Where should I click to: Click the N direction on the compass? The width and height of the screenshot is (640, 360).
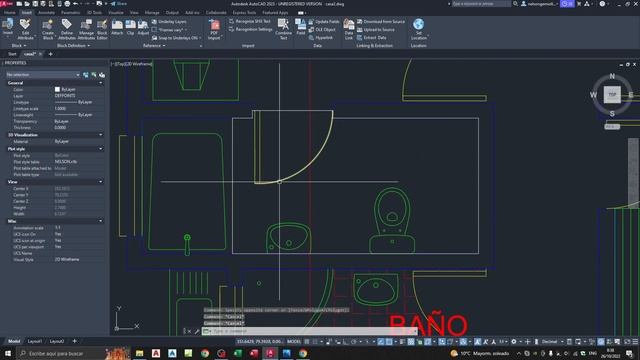click(x=612, y=76)
